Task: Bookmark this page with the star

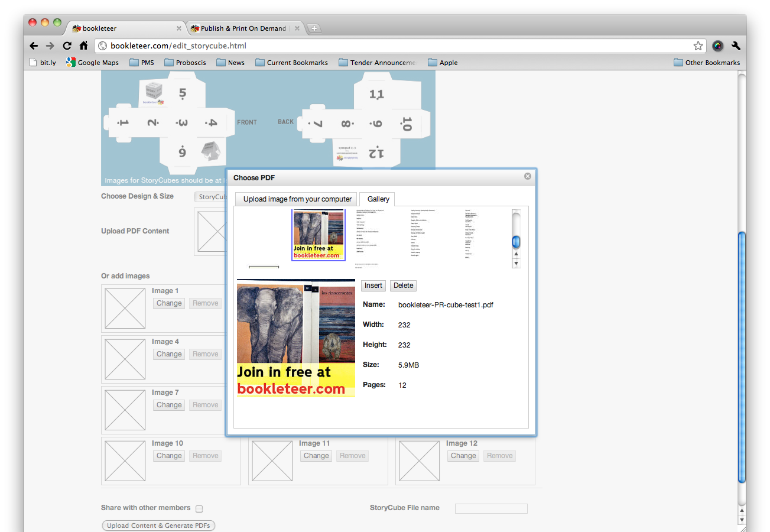Action: 698,46
